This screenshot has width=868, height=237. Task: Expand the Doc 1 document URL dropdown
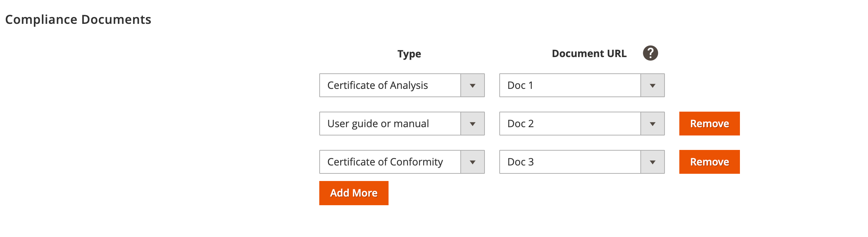point(653,85)
